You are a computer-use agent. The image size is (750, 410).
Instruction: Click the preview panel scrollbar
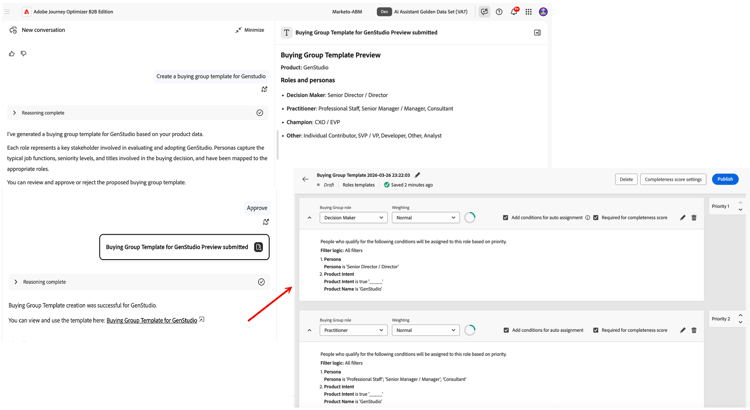(277, 144)
